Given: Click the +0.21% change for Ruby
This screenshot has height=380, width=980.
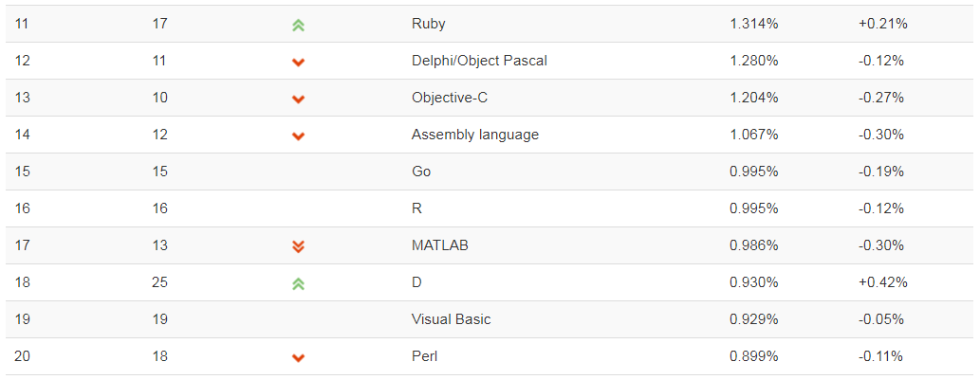Looking at the screenshot, I should (x=882, y=25).
